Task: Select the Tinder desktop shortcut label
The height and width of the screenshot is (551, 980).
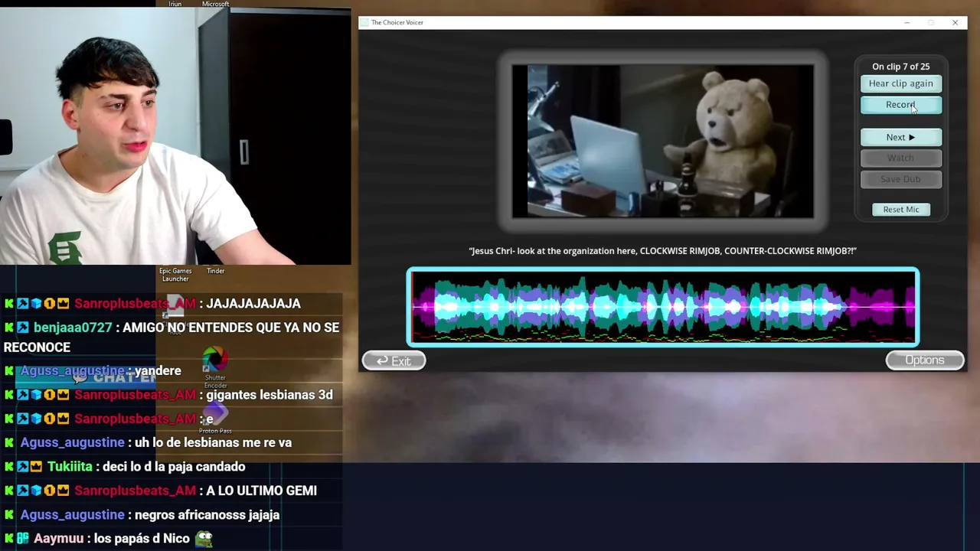Action: point(215,271)
